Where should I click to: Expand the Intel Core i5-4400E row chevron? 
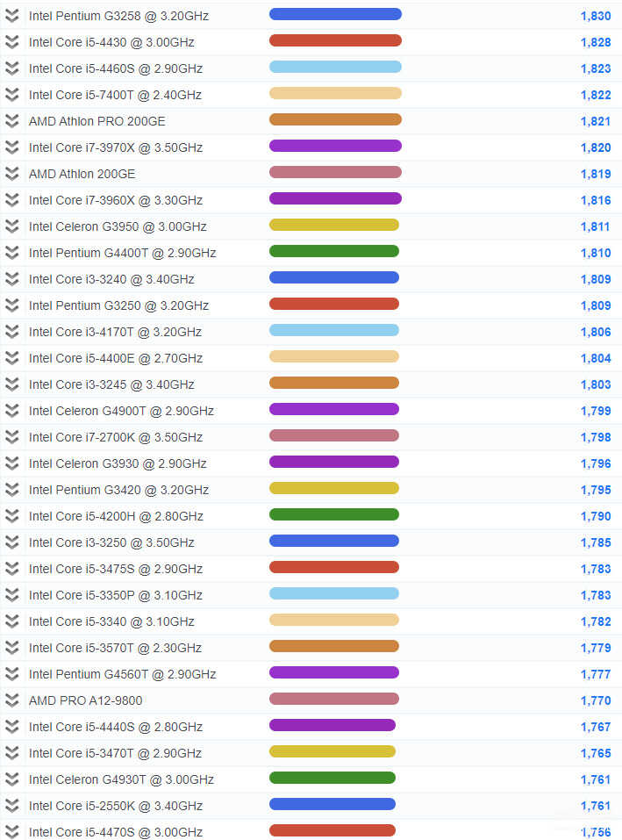point(11,358)
